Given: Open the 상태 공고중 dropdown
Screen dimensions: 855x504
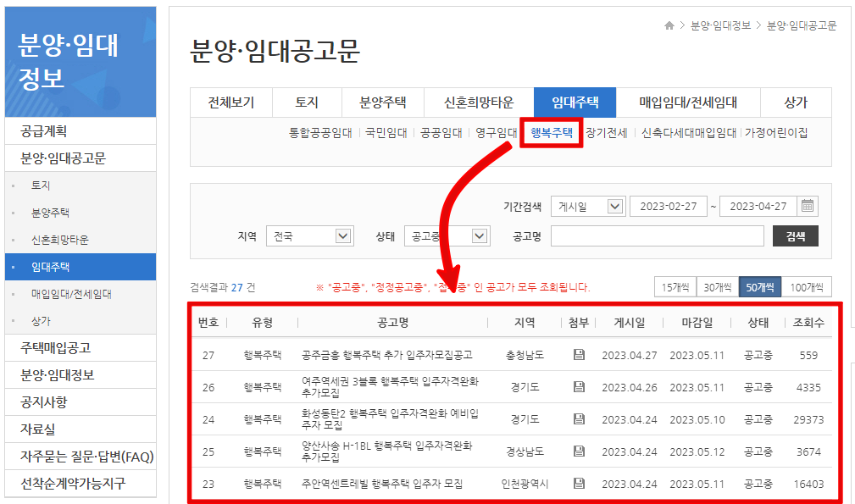Looking at the screenshot, I should click(447, 236).
